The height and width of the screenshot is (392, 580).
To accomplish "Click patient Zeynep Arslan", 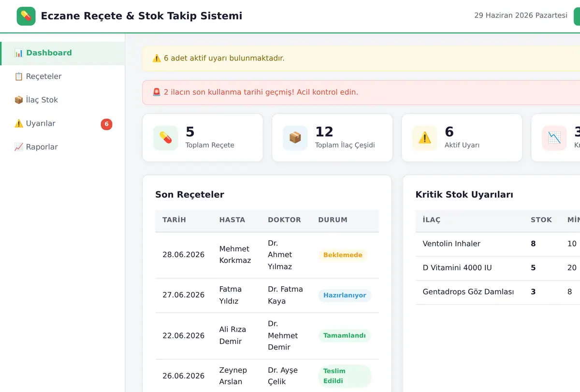I will click(233, 376).
